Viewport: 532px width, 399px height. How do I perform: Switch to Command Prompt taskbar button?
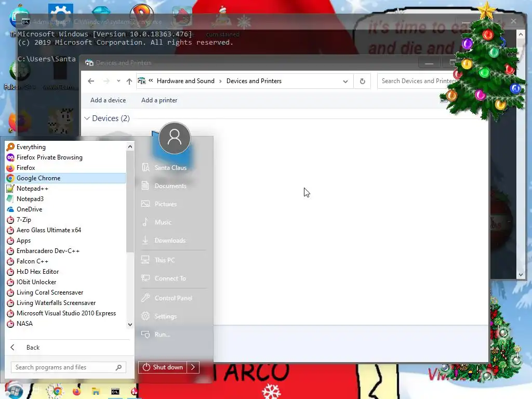click(115, 392)
